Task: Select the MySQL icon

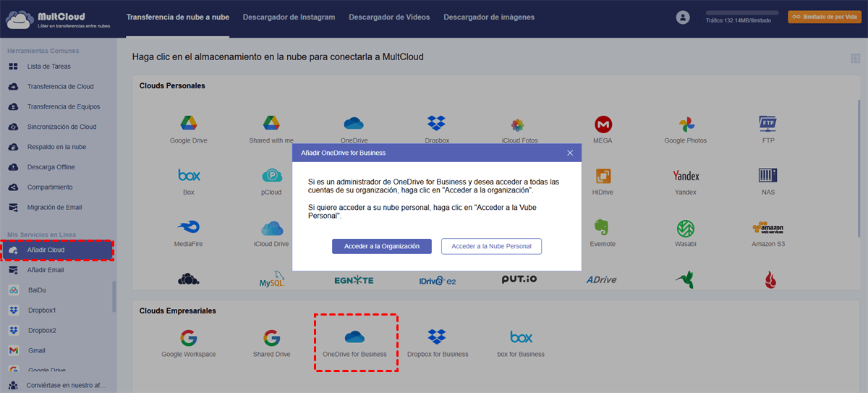Action: (x=272, y=280)
